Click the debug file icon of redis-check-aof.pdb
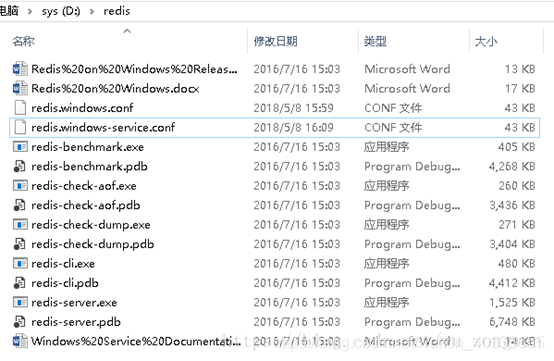The width and height of the screenshot is (554, 361). 19,205
